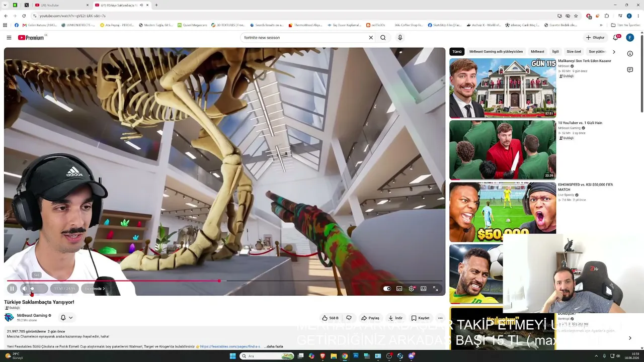Select the "MrBeast" filter chip

(x=537, y=52)
